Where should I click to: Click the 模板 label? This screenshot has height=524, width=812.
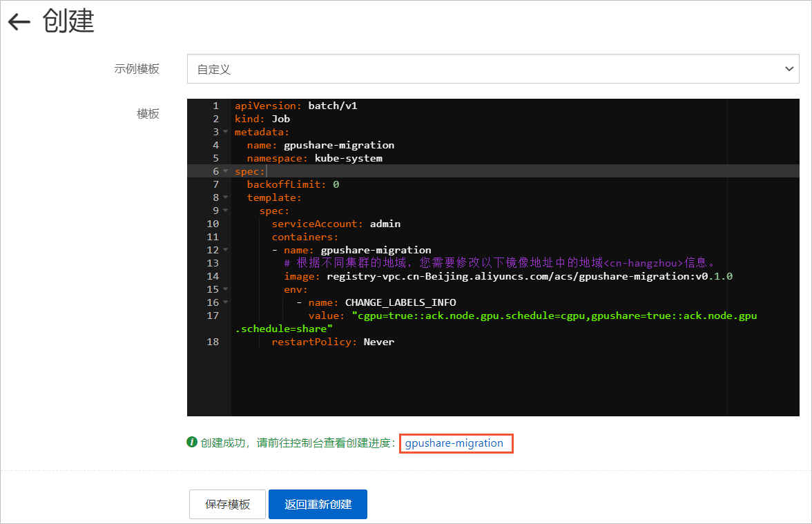tap(148, 114)
